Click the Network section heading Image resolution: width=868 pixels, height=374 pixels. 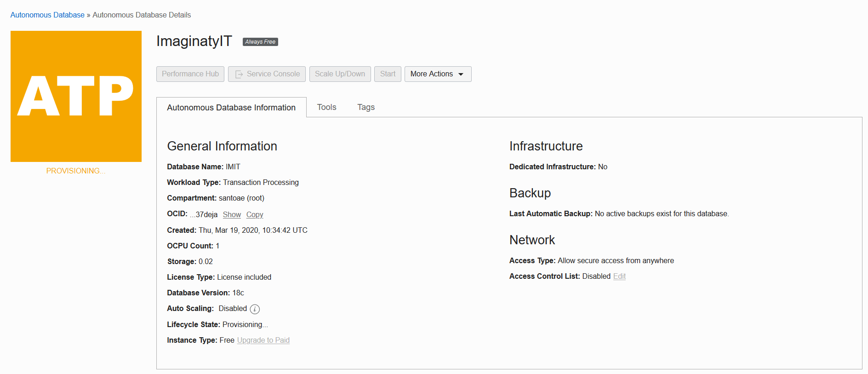coord(532,240)
